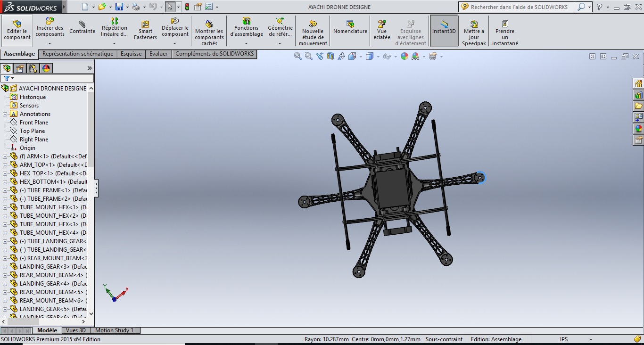Switch to the ConfigurationManager panel tab
The width and height of the screenshot is (644, 345).
click(x=33, y=68)
